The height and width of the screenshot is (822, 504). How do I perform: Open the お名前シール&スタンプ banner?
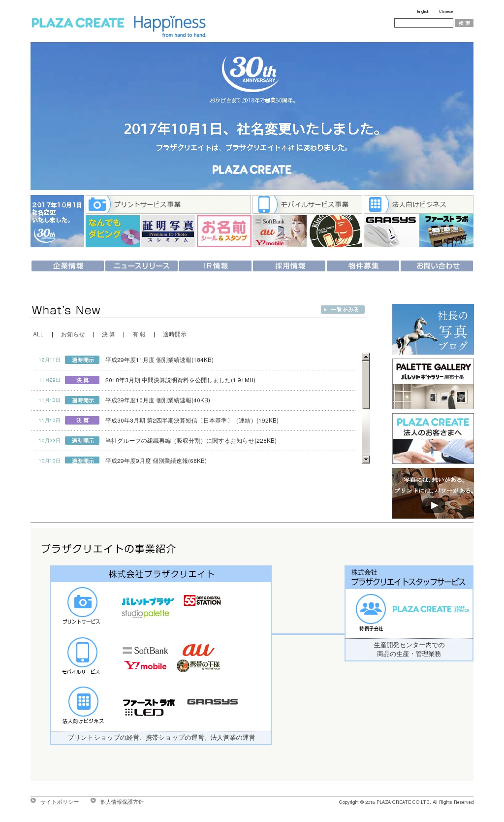click(x=224, y=231)
